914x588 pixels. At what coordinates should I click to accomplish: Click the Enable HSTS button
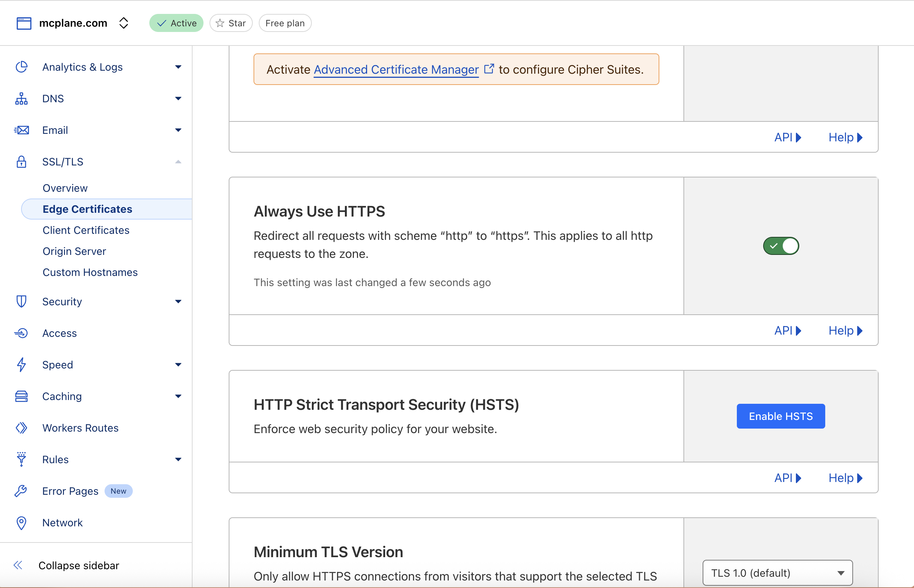(780, 416)
